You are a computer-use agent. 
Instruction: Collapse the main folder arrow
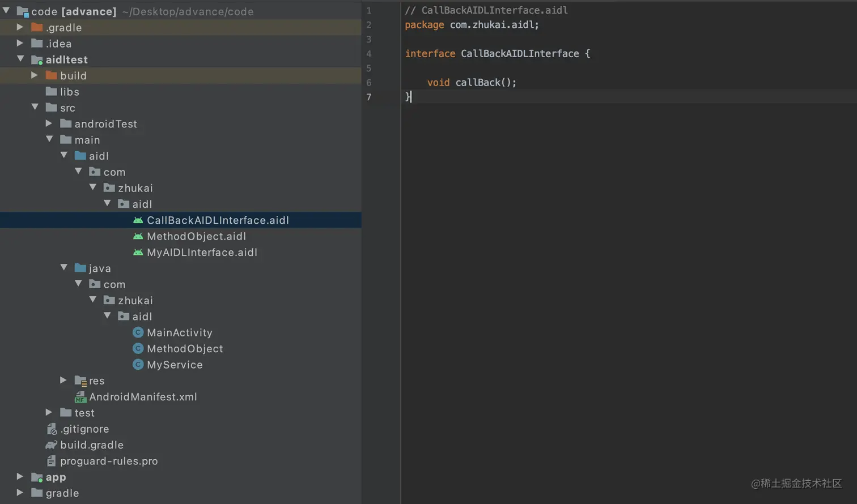coord(49,139)
